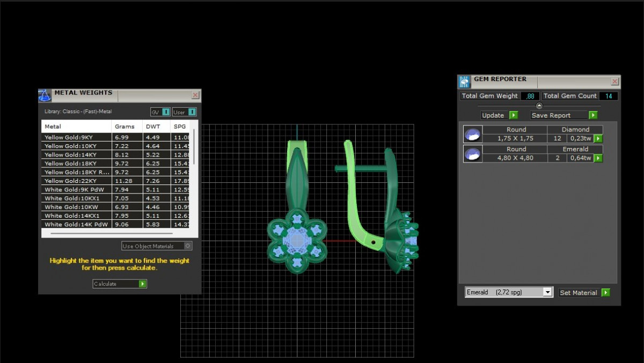The image size is (644, 363).
Task: Click the green arrow next to Update
Action: [x=514, y=115]
